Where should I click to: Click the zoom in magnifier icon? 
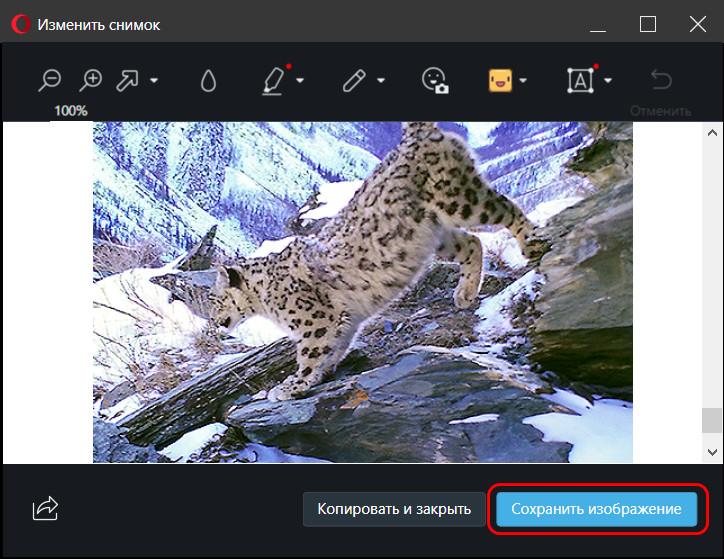click(90, 80)
